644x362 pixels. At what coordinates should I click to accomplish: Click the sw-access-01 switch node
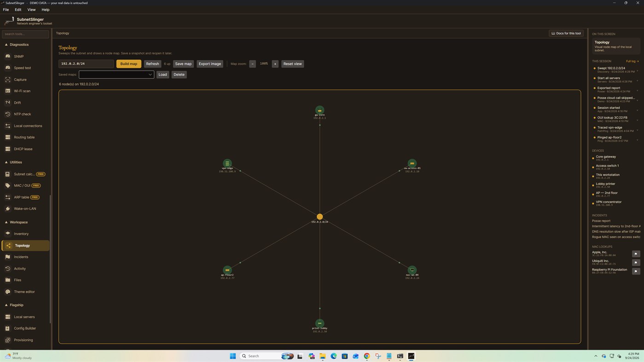point(412,163)
